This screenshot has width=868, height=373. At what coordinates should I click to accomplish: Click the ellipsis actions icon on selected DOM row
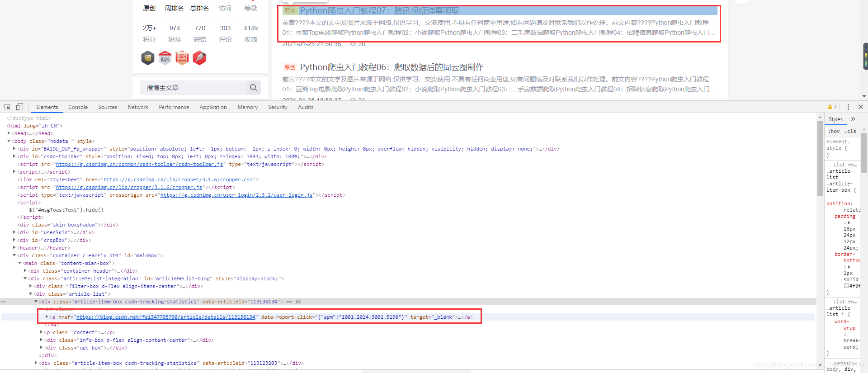(x=4, y=302)
